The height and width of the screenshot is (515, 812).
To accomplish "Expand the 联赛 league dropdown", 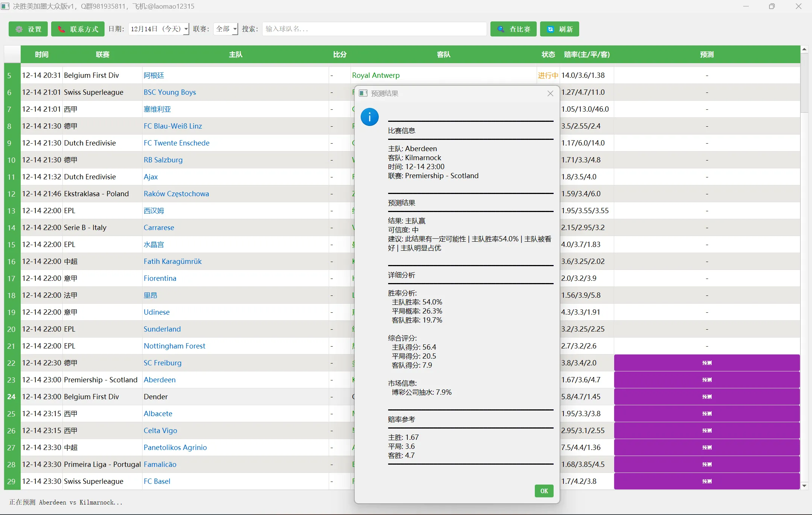I will click(x=235, y=29).
